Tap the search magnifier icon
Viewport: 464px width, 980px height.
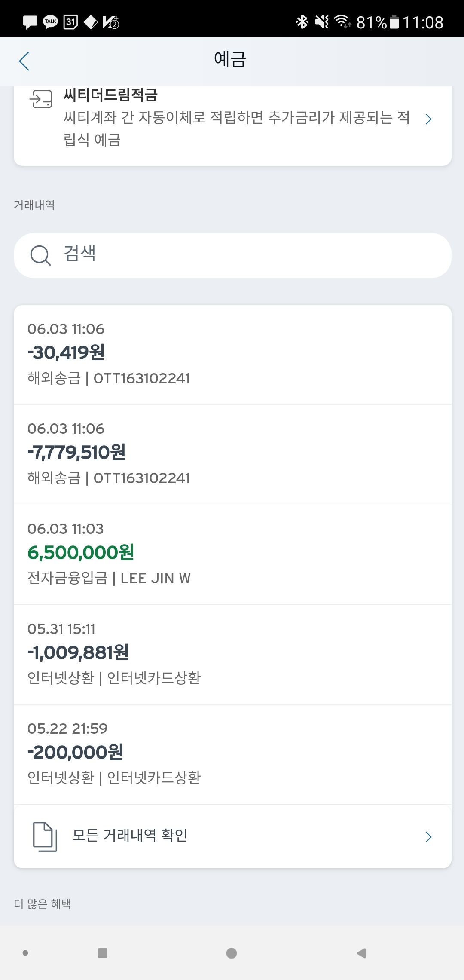coord(40,255)
